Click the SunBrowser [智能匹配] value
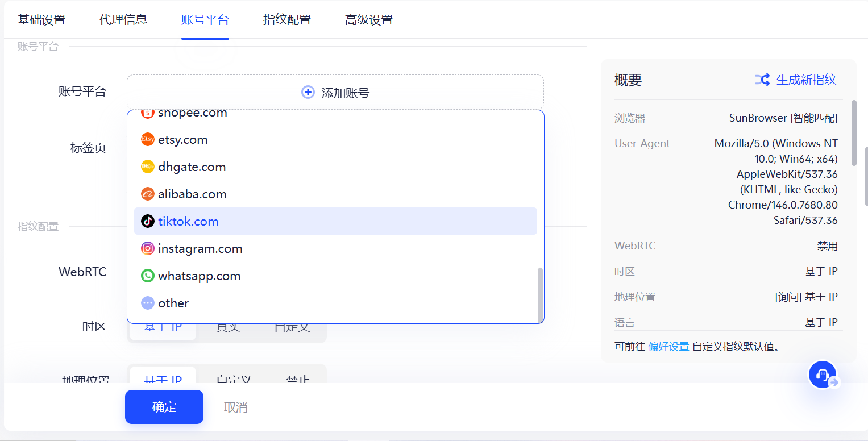This screenshot has width=868, height=441. [783, 118]
